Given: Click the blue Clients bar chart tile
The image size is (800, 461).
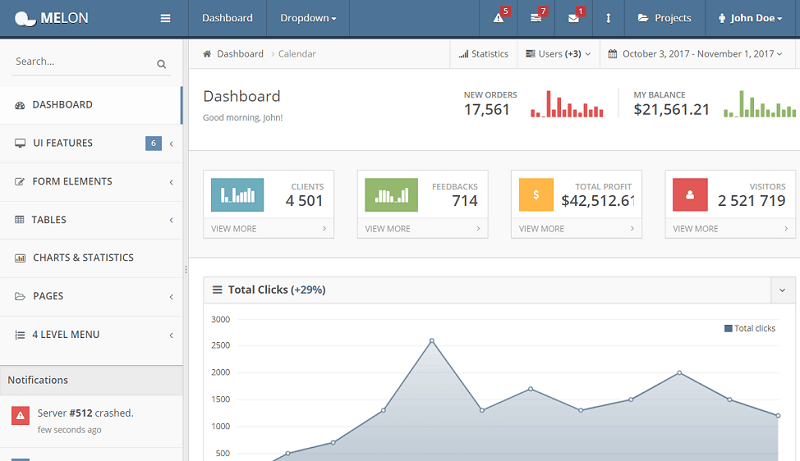Looking at the screenshot, I should click(237, 195).
